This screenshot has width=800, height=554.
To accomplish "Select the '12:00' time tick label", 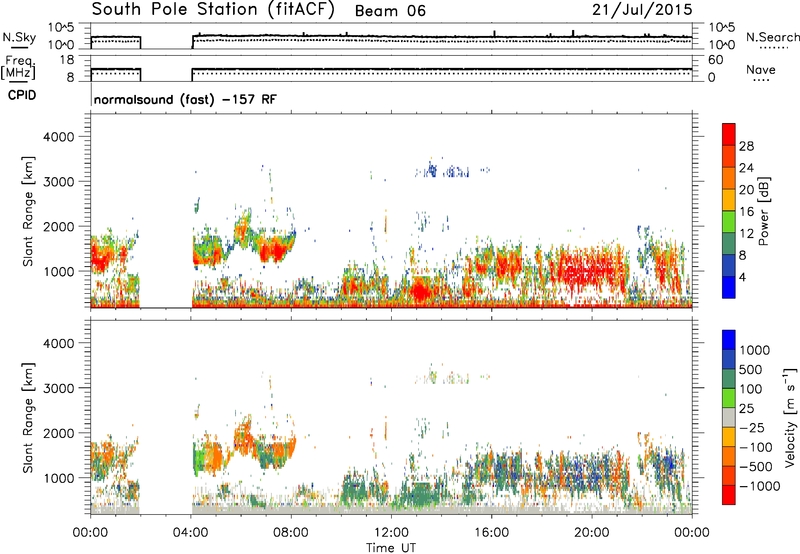I will coord(391,533).
